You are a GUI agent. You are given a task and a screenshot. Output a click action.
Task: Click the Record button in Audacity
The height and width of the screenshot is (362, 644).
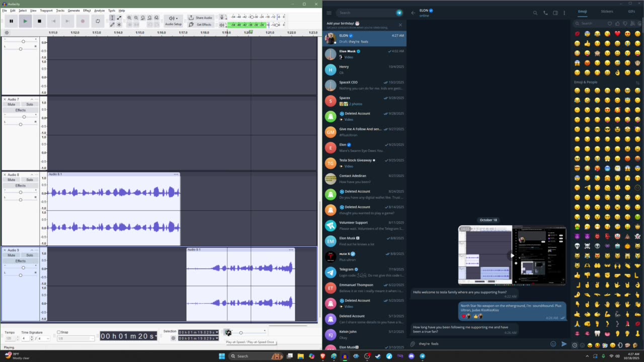pos(83,21)
